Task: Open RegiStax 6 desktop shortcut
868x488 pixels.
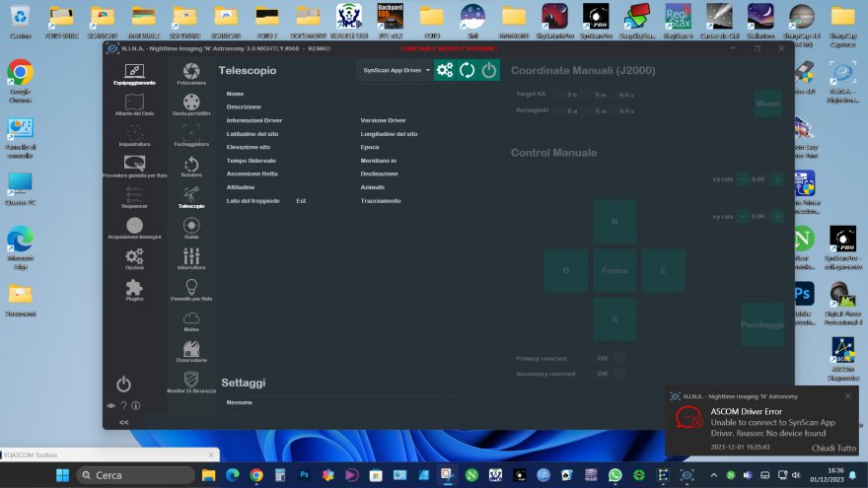Action: click(x=679, y=21)
